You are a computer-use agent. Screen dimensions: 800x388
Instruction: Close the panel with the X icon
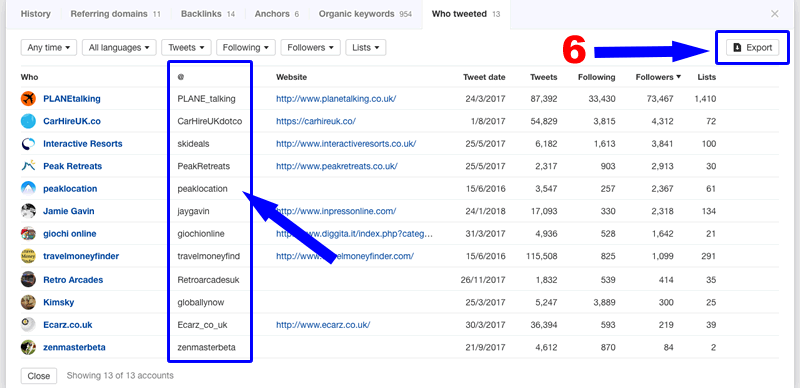pos(774,14)
